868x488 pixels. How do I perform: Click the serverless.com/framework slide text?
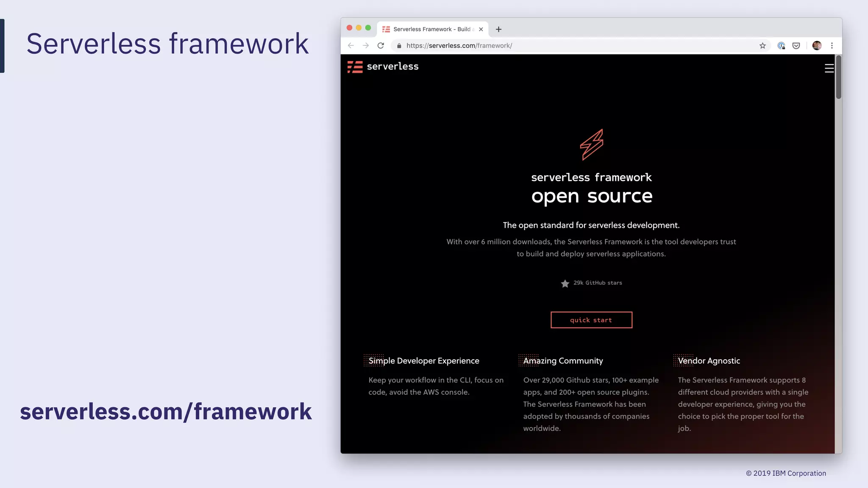[x=166, y=411]
